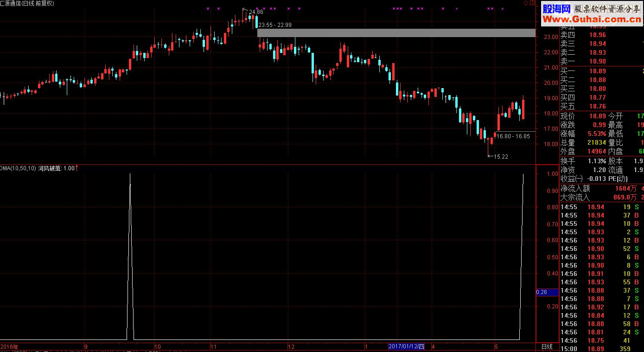
Task: Click the PE(动) label
Action: [x=618, y=179]
